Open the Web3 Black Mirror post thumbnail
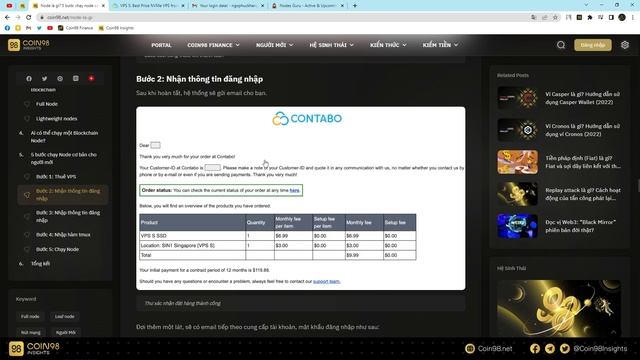This screenshot has width=640, height=360. pyautogui.click(x=517, y=226)
